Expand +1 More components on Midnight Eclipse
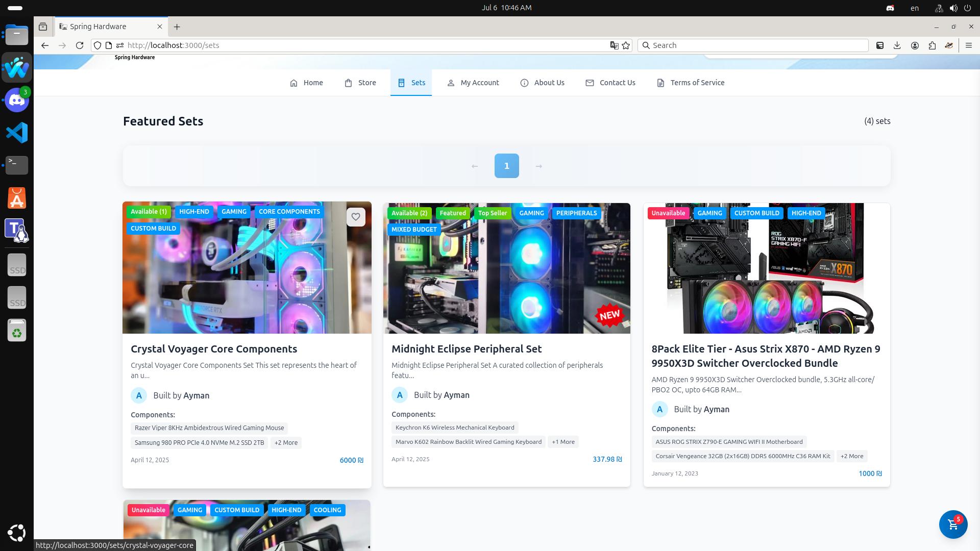The image size is (980, 551). [x=563, y=442]
